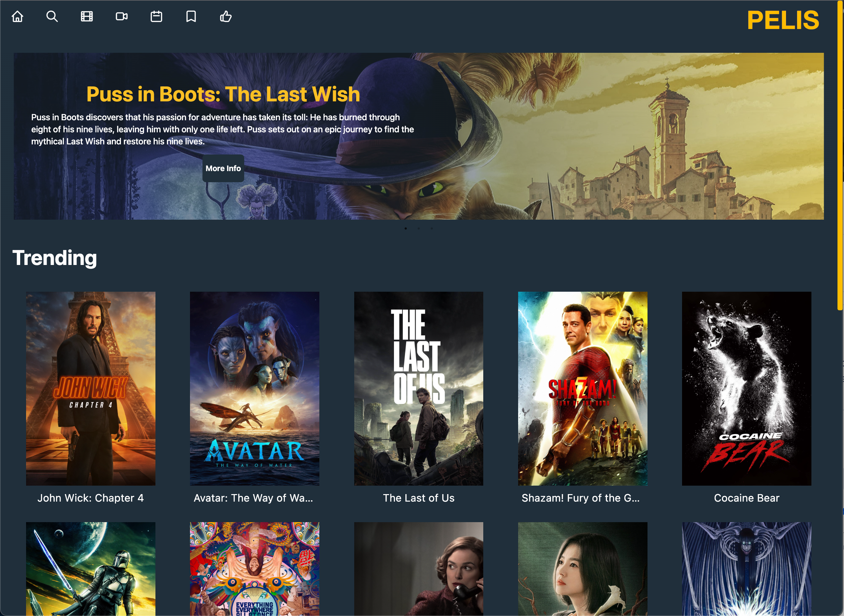844x616 pixels.
Task: Open The Last of Us poster
Action: point(419,389)
